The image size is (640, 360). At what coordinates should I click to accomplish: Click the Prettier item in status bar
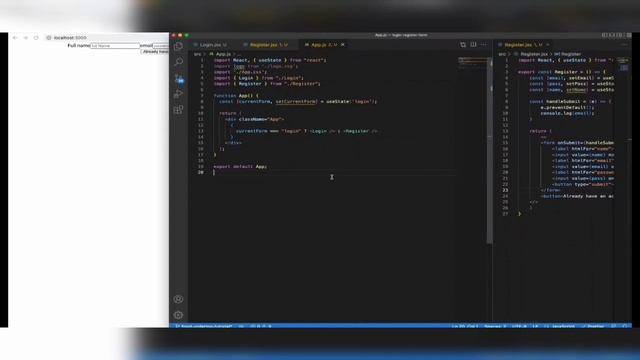(593, 326)
